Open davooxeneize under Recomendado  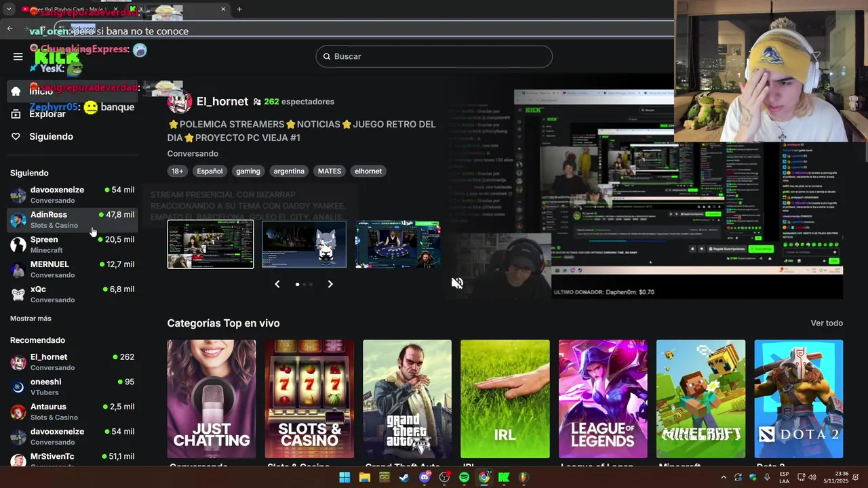point(72,436)
